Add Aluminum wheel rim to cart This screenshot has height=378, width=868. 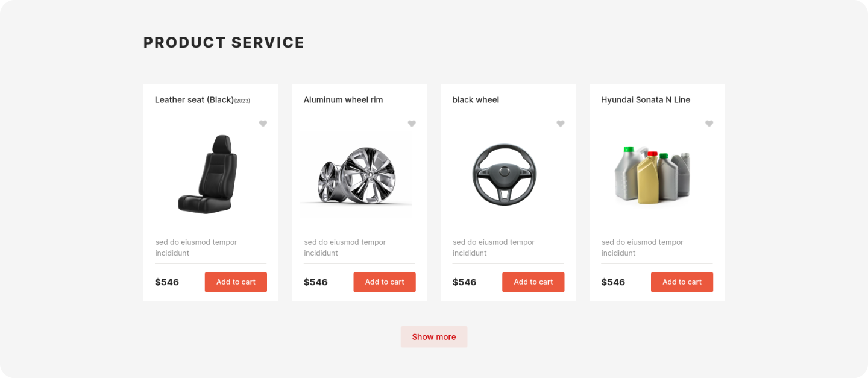pos(385,282)
